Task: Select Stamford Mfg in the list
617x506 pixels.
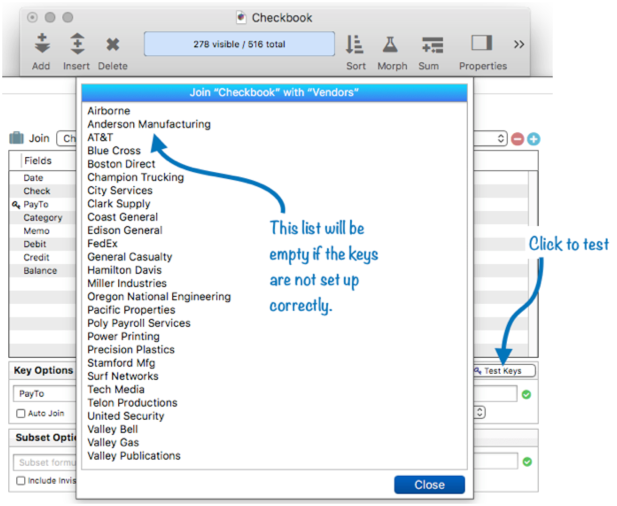Action: coord(121,363)
